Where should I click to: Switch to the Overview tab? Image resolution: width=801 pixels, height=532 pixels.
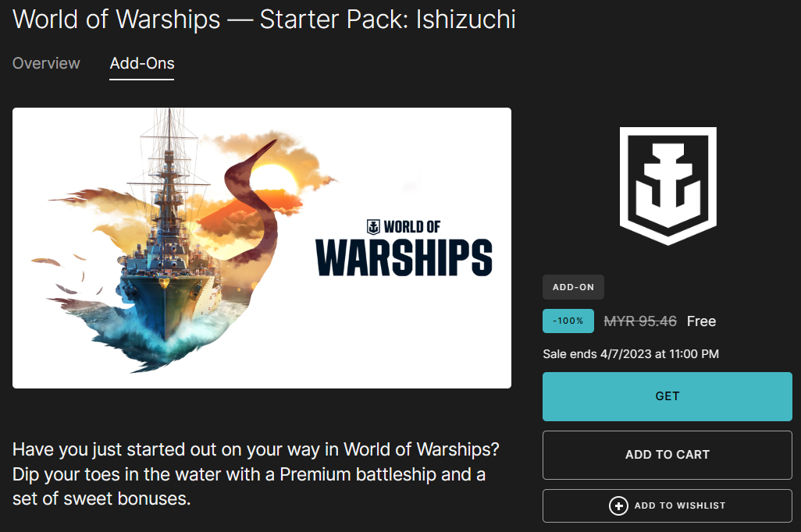click(x=46, y=63)
